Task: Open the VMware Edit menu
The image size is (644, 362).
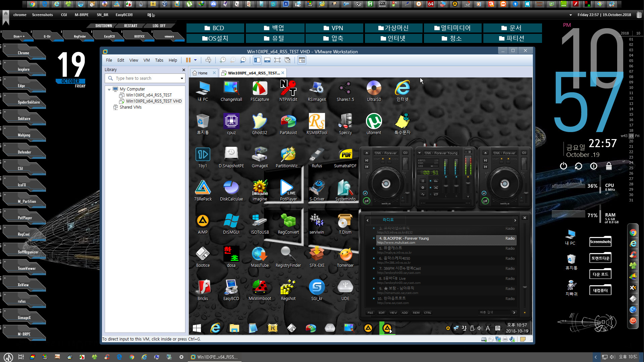Action: tap(121, 60)
